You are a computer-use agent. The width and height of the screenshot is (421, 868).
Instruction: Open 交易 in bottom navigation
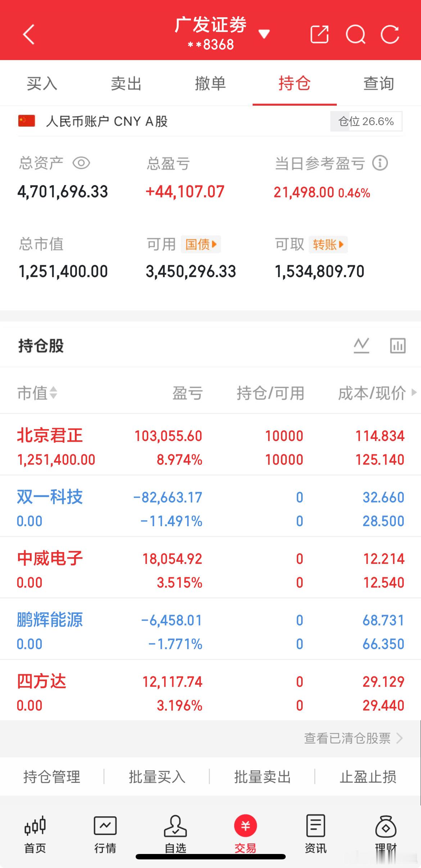coord(245,833)
